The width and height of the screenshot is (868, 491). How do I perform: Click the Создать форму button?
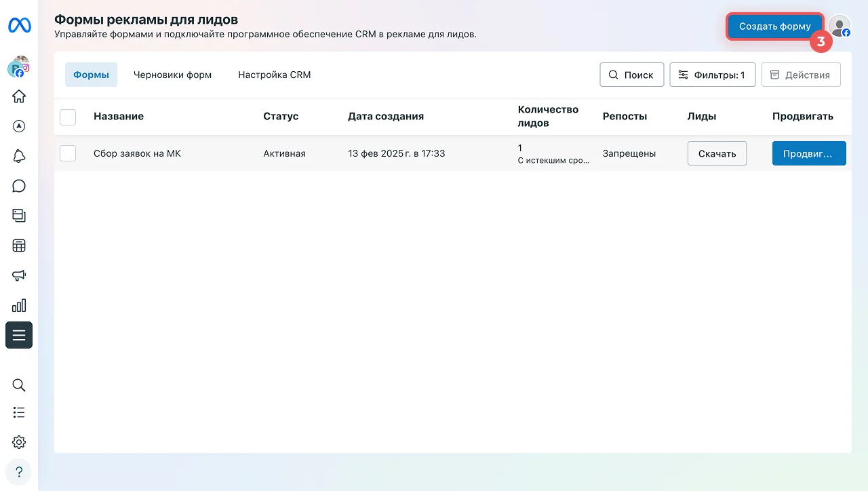click(x=774, y=26)
